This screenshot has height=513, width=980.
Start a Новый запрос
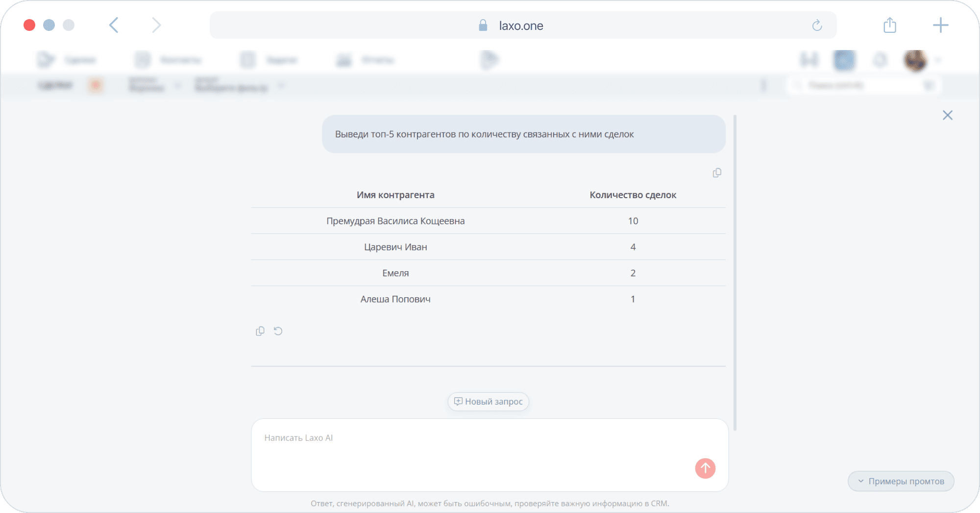click(x=489, y=402)
